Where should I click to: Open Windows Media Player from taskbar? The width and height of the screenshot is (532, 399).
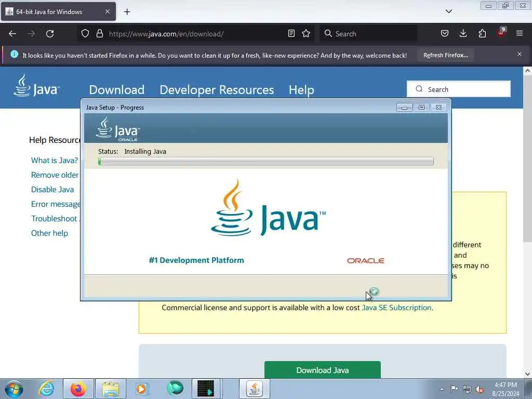click(x=141, y=389)
